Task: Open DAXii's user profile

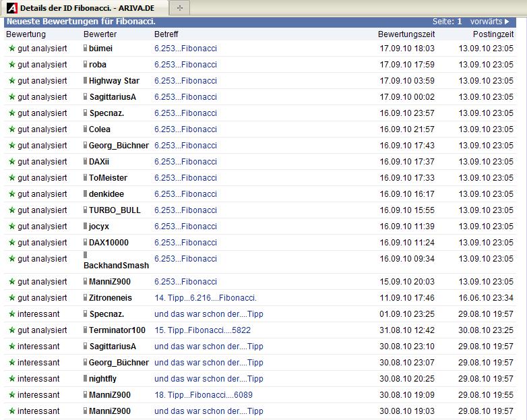Action: click(x=99, y=161)
